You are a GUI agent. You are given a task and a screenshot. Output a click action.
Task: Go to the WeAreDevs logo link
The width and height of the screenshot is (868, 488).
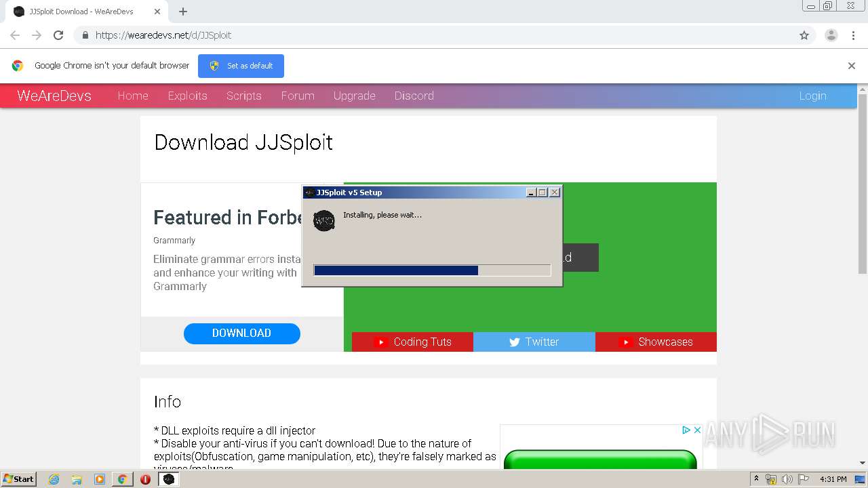pos(54,96)
